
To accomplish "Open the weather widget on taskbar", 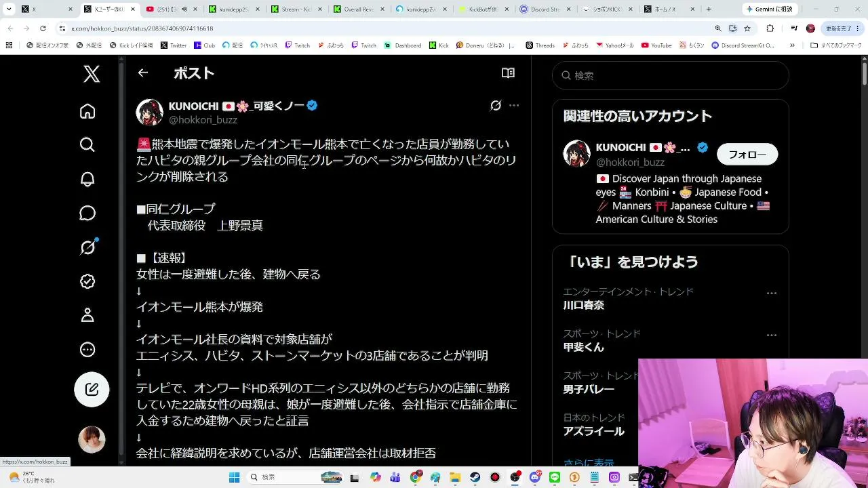I will [33, 477].
